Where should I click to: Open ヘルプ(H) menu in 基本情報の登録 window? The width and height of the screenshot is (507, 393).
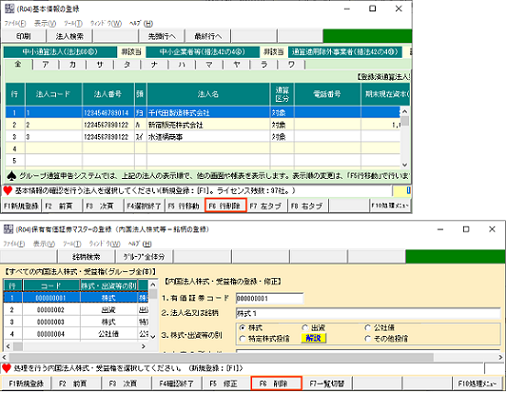(141, 24)
